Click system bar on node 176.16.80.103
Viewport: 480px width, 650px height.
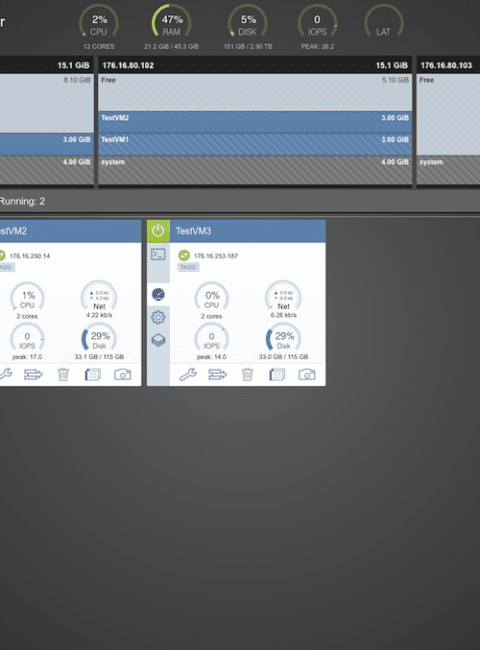[448, 170]
